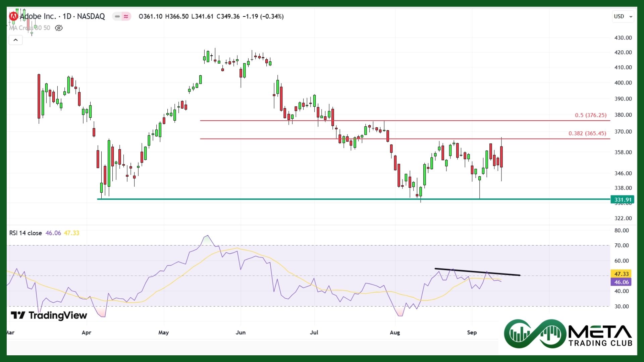This screenshot has height=362, width=644.
Task: Collapse the indicator legend with chevron
Action: [15, 40]
